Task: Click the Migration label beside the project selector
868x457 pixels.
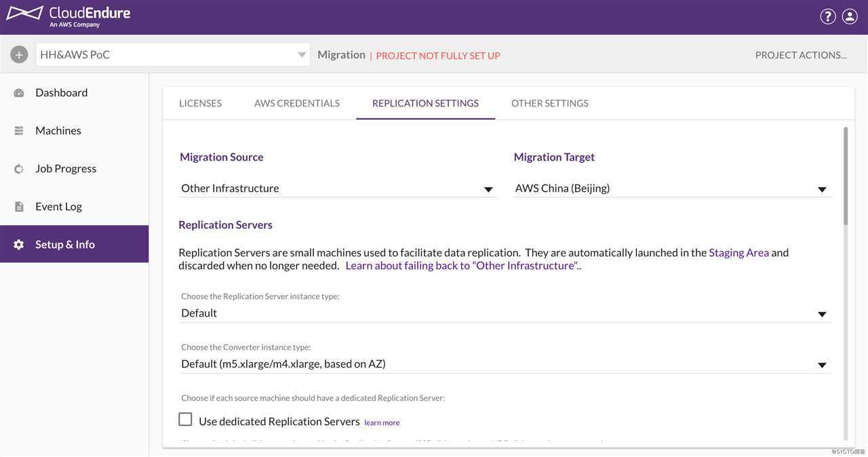Action: 341,55
